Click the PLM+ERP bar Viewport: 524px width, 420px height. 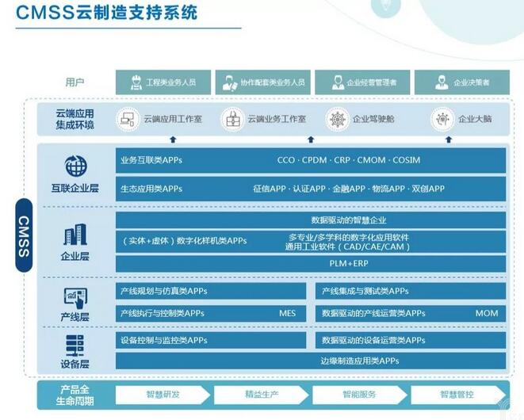[x=311, y=264]
